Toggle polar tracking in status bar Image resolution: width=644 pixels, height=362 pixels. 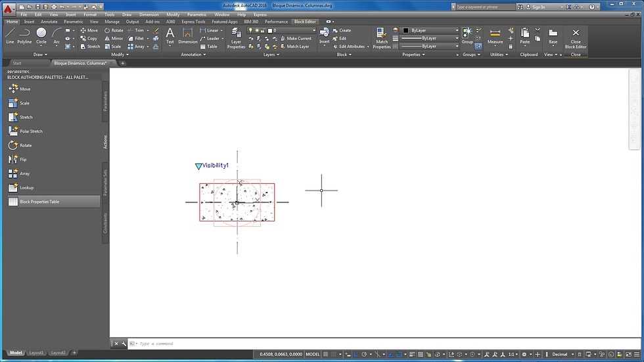click(x=364, y=354)
